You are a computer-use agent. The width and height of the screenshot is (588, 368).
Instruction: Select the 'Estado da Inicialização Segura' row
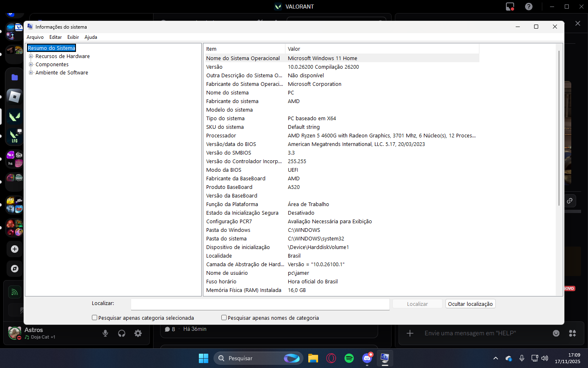[x=341, y=213]
